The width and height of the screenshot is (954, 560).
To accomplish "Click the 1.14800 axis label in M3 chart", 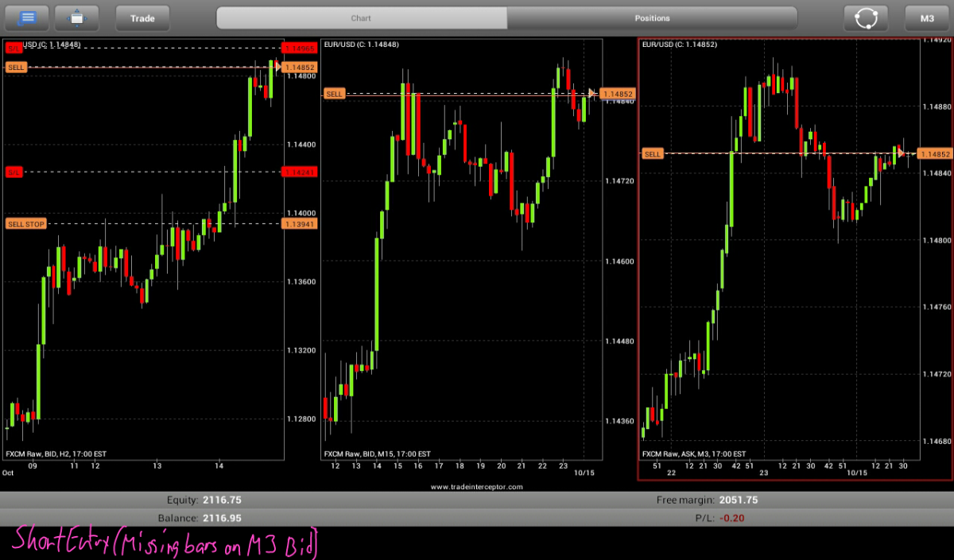I will point(936,240).
